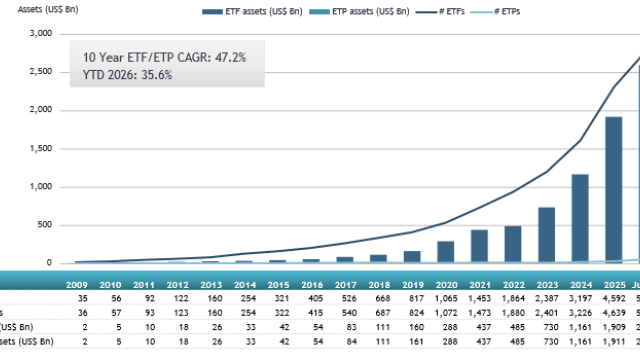Click the 2017 column header
Image resolution: width=640 pixels, height=360 pixels.
pos(346,285)
